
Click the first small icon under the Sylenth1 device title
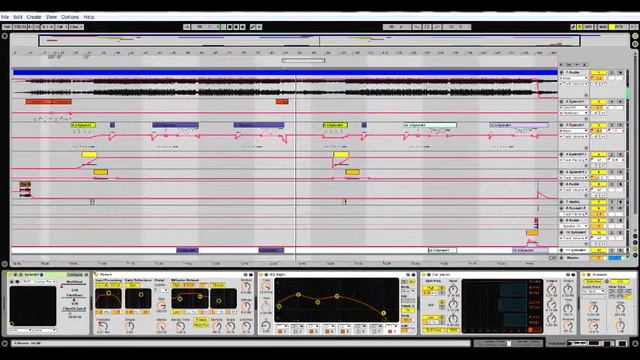(x=12, y=282)
